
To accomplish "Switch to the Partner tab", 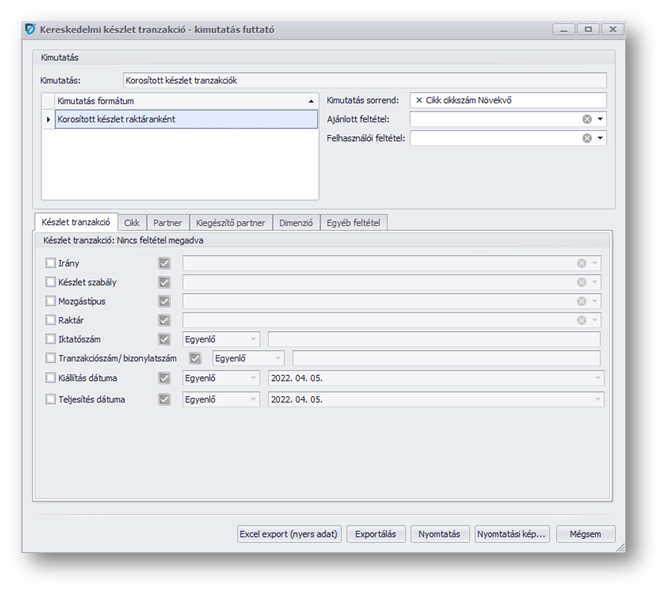I will 167,223.
